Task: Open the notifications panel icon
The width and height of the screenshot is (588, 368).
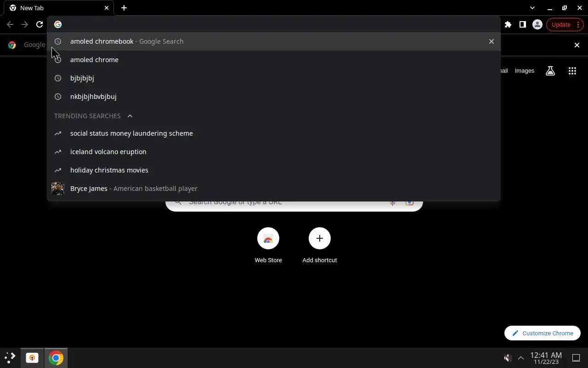Action: point(576,358)
